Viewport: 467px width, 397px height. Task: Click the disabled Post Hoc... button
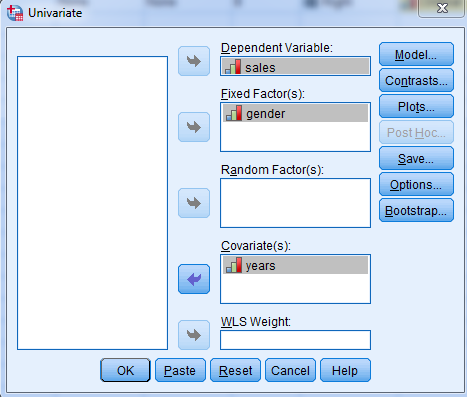point(416,132)
